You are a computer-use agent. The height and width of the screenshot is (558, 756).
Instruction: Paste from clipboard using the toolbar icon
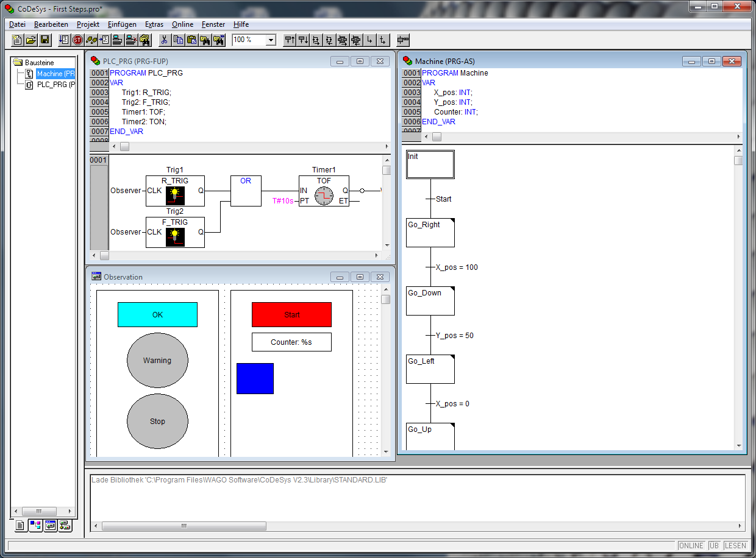(191, 40)
